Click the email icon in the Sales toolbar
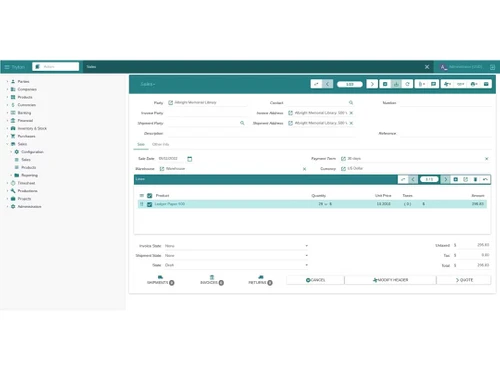 click(486, 84)
